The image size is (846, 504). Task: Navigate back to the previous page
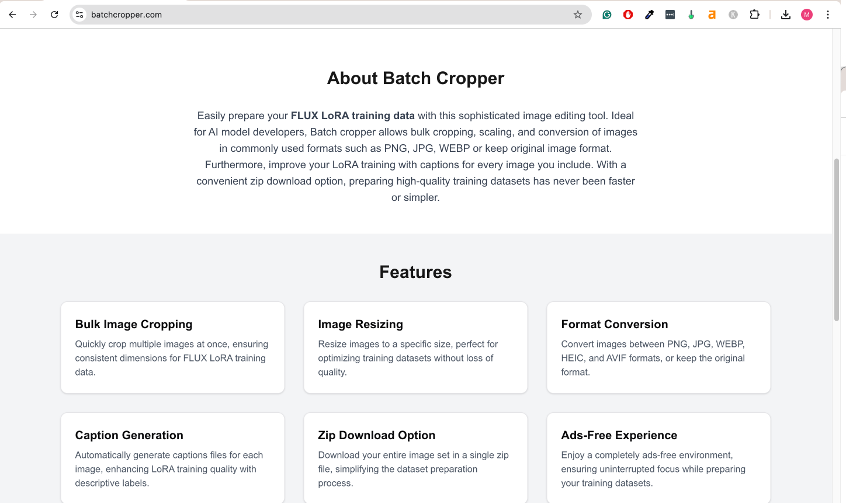pos(12,15)
